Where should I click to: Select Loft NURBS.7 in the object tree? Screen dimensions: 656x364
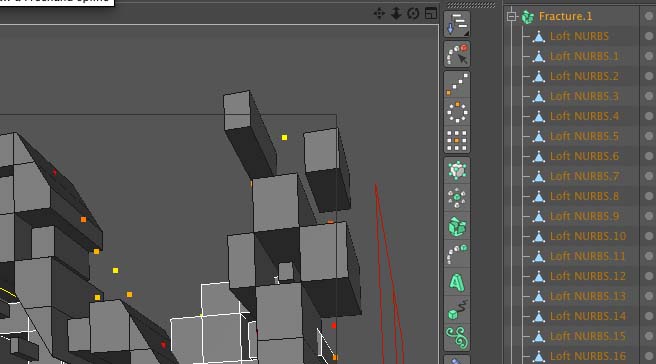(x=584, y=177)
